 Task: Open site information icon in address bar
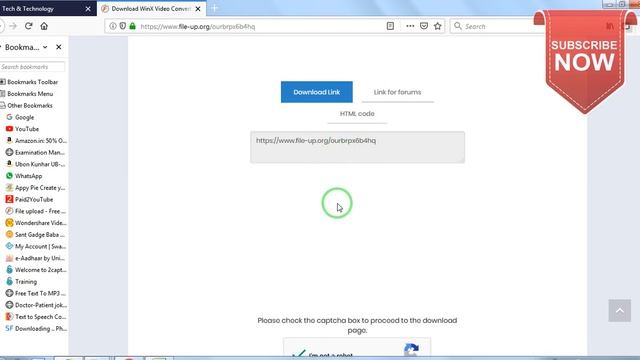pyautogui.click(x=113, y=26)
